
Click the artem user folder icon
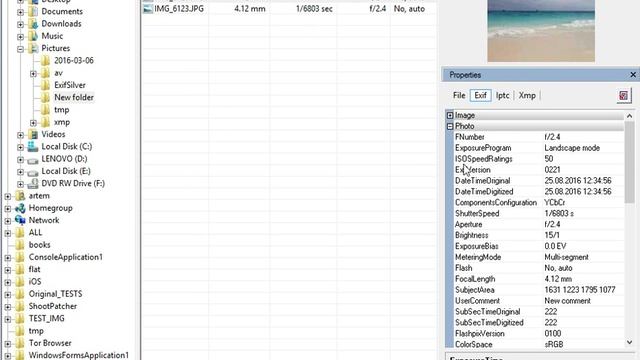click(x=20, y=196)
